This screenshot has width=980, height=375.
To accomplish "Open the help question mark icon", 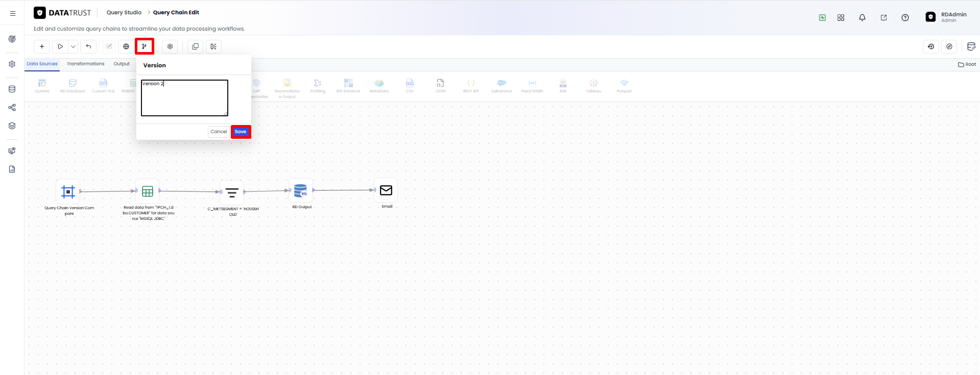I will tap(905, 17).
